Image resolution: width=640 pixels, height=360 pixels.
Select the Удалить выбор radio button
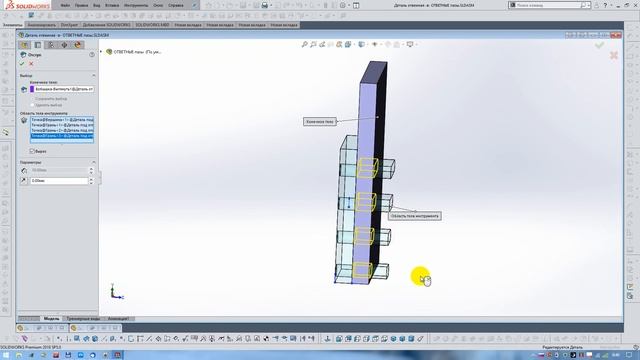(32, 105)
